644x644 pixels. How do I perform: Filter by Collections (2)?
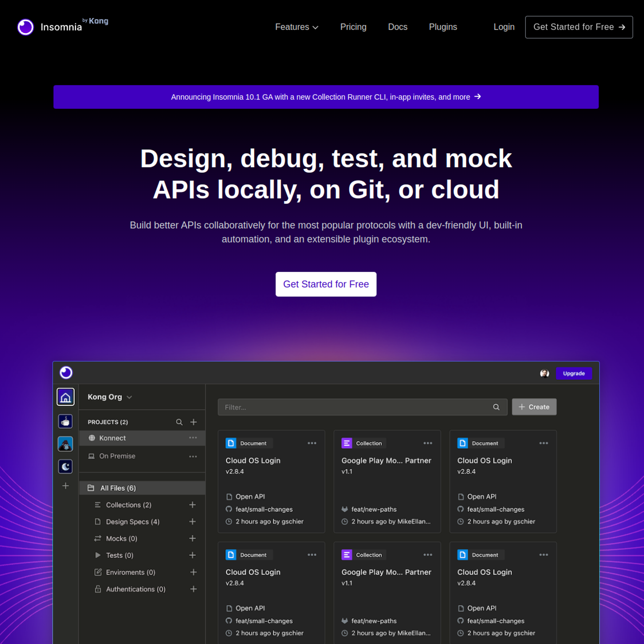tap(128, 505)
